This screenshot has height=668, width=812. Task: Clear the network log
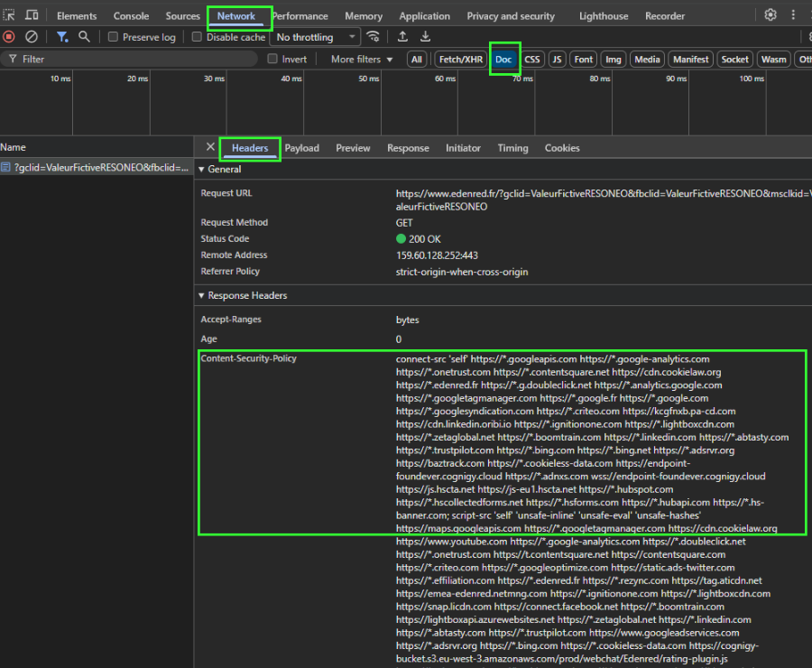coord(32,37)
